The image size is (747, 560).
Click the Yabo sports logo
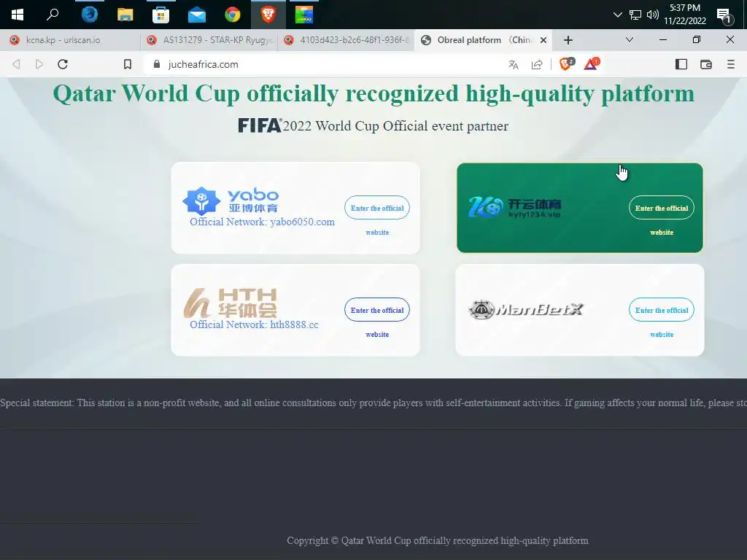coord(231,200)
